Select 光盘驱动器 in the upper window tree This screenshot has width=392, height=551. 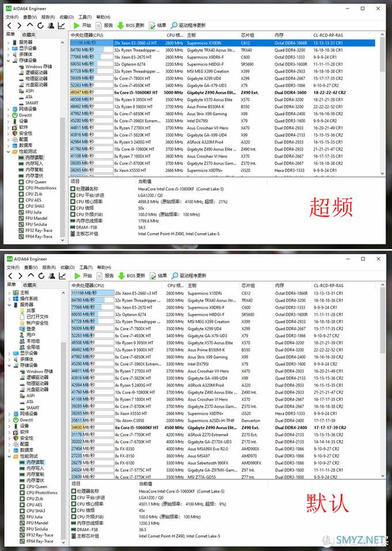[x=36, y=84]
